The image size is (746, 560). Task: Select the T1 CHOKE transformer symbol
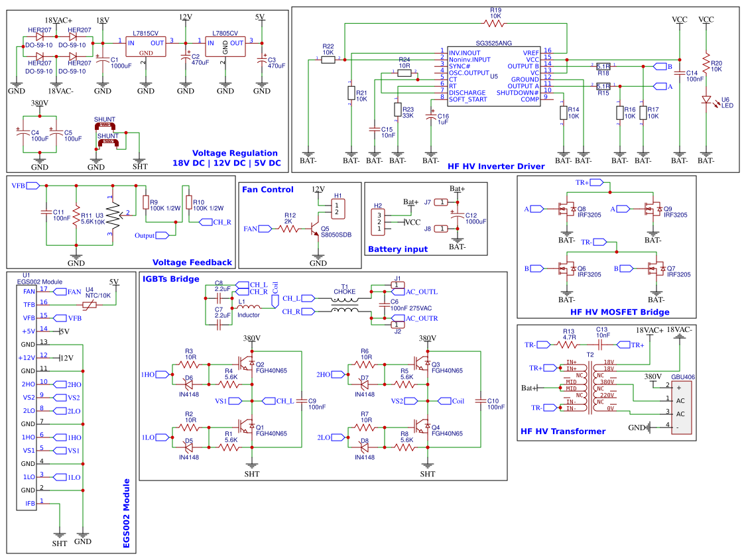click(x=344, y=305)
